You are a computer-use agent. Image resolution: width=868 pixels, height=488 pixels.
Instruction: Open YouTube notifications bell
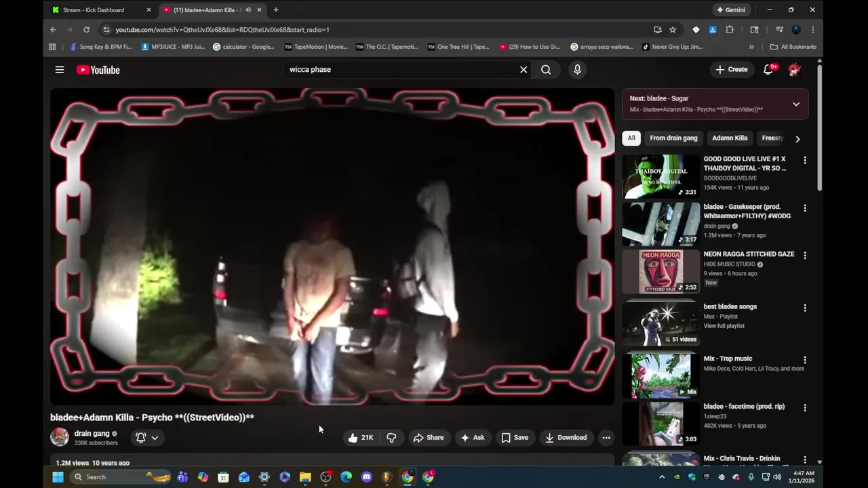point(768,69)
